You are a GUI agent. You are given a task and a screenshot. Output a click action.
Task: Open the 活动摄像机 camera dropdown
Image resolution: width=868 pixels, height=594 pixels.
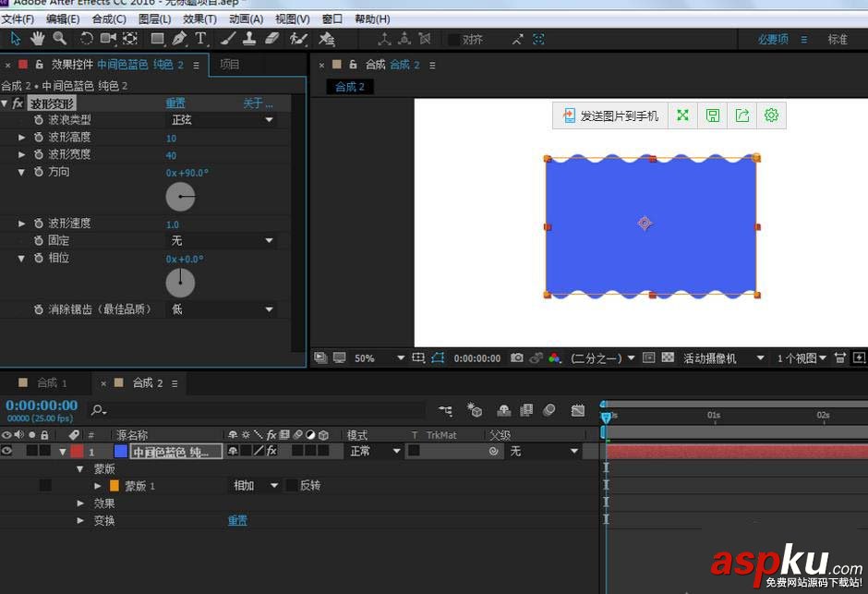[x=724, y=358]
